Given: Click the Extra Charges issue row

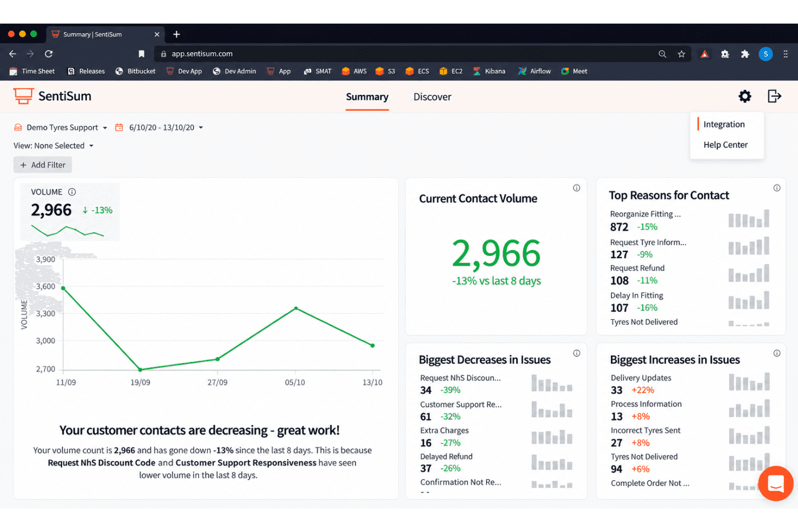Looking at the screenshot, I should coord(496,437).
